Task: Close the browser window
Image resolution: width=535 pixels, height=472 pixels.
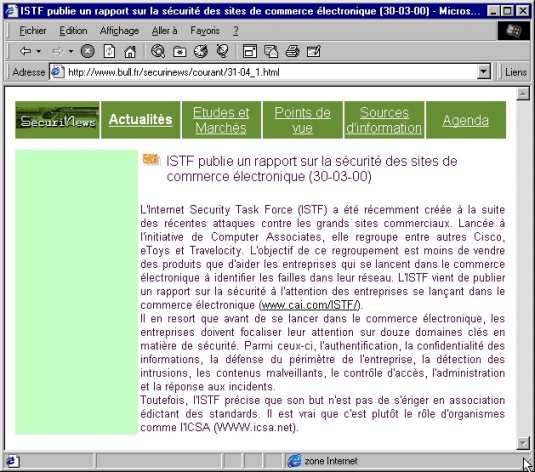Action: (523, 11)
